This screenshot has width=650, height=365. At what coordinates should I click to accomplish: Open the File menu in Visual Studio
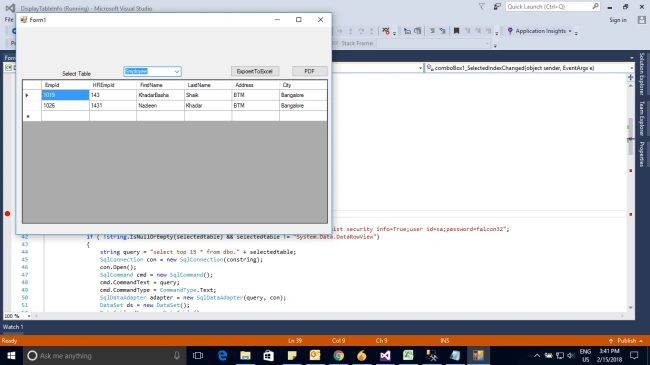point(9,19)
